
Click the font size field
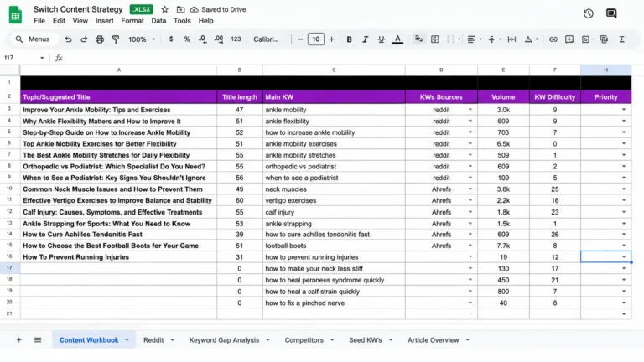[x=316, y=39]
